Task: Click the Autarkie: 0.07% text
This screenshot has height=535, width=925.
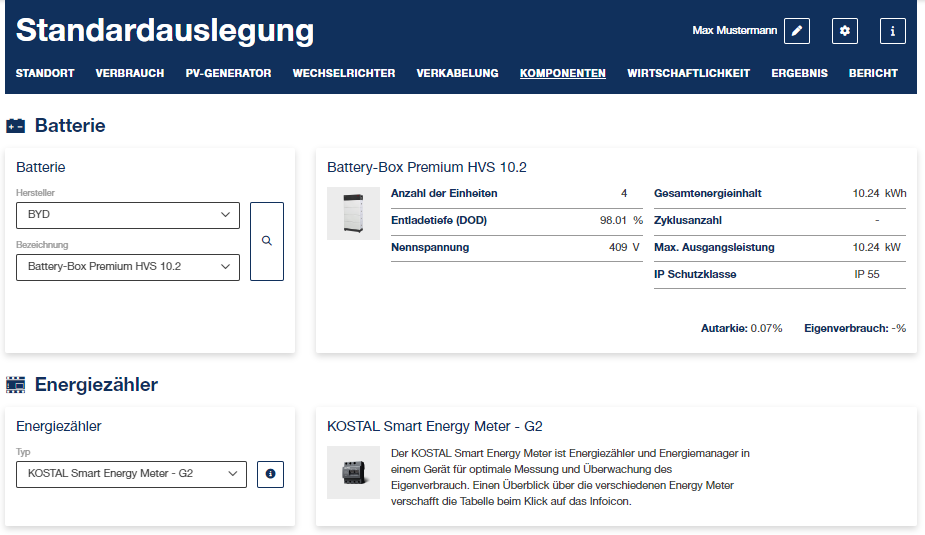Action: click(x=742, y=329)
